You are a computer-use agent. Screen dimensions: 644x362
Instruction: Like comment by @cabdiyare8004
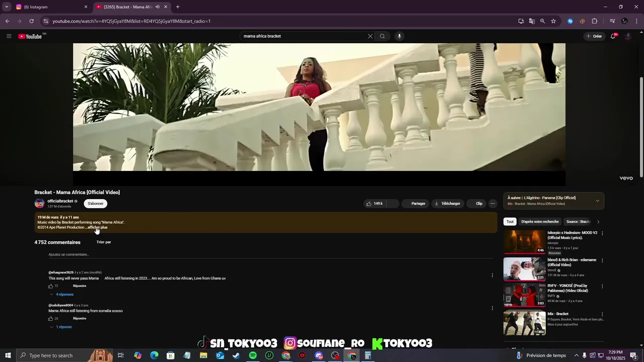point(50,319)
